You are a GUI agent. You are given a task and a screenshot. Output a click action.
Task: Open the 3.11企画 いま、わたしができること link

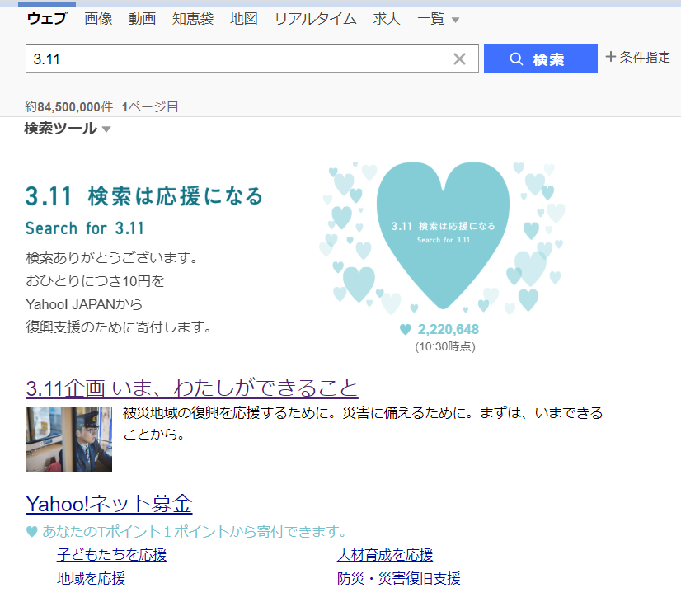[x=192, y=388]
